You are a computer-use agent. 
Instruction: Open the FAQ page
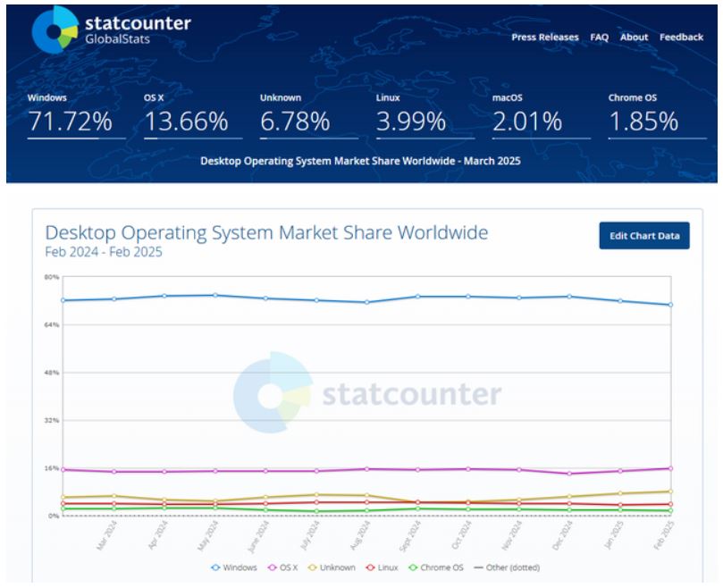[x=599, y=38]
